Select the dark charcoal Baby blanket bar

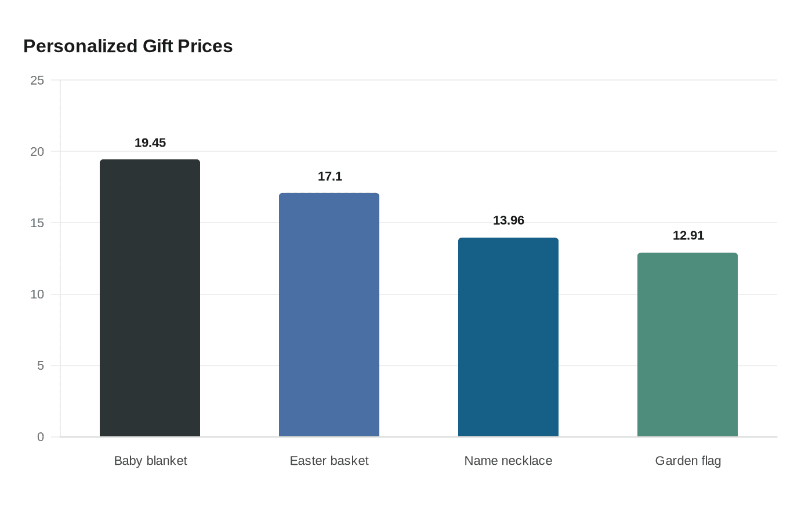tap(150, 298)
